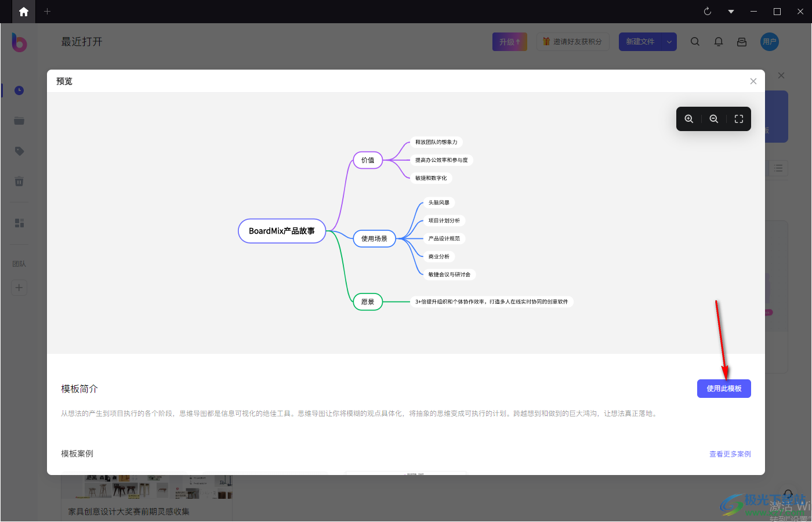
Task: Click the search icon in header
Action: coord(695,42)
